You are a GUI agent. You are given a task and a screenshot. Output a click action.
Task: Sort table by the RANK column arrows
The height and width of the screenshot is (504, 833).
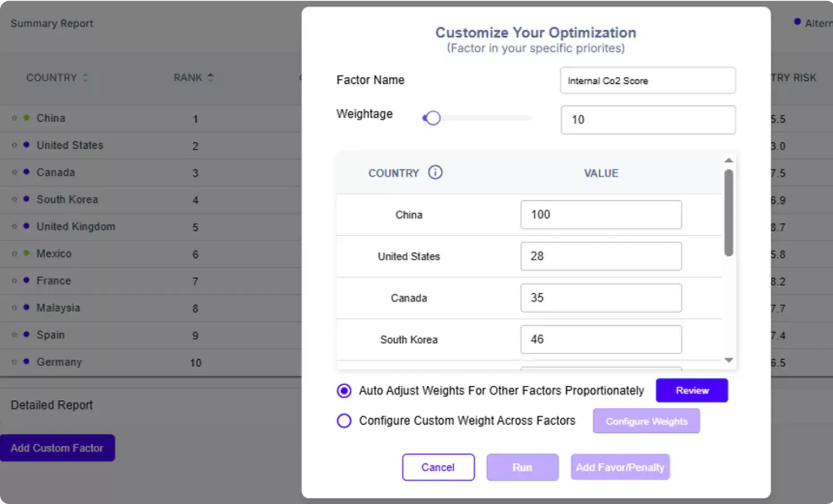pos(210,77)
